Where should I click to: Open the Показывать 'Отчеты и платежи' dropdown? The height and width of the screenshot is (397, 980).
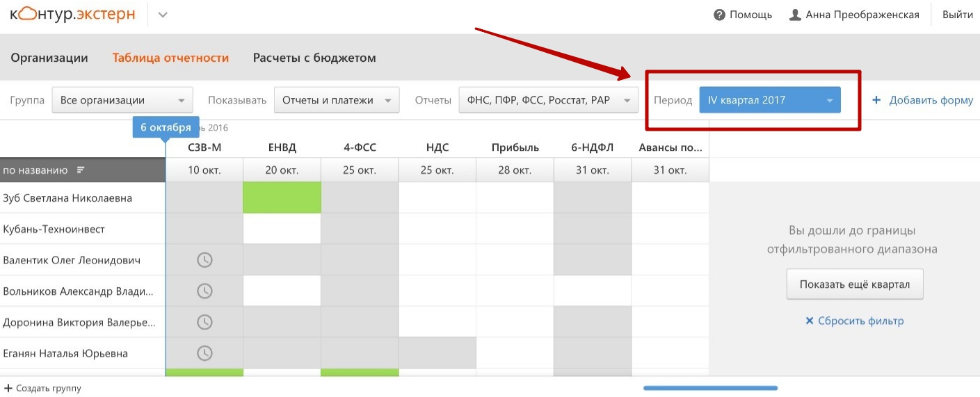[x=337, y=100]
